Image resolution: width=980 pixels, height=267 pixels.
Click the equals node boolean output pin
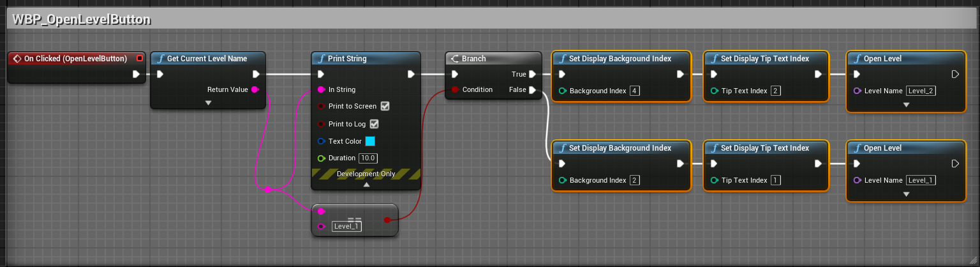pyautogui.click(x=387, y=220)
